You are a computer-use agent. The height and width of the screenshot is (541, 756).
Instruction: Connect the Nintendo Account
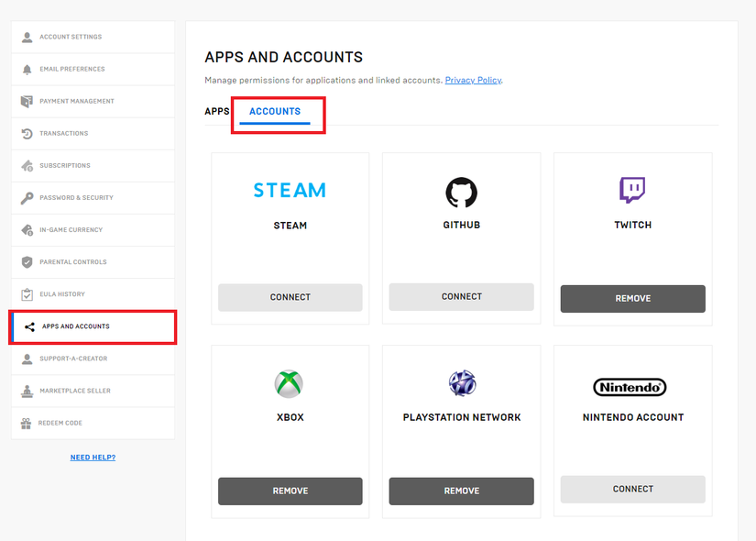tap(632, 490)
